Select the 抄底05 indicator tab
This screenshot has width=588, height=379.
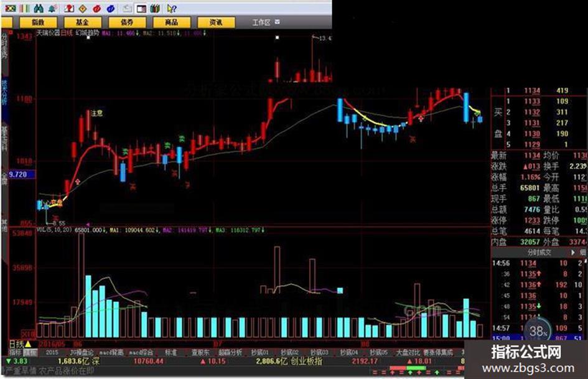[x=378, y=353]
